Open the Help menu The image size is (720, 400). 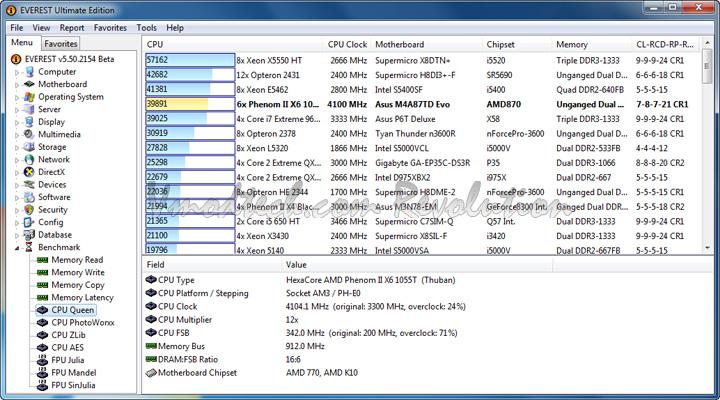coord(175,28)
